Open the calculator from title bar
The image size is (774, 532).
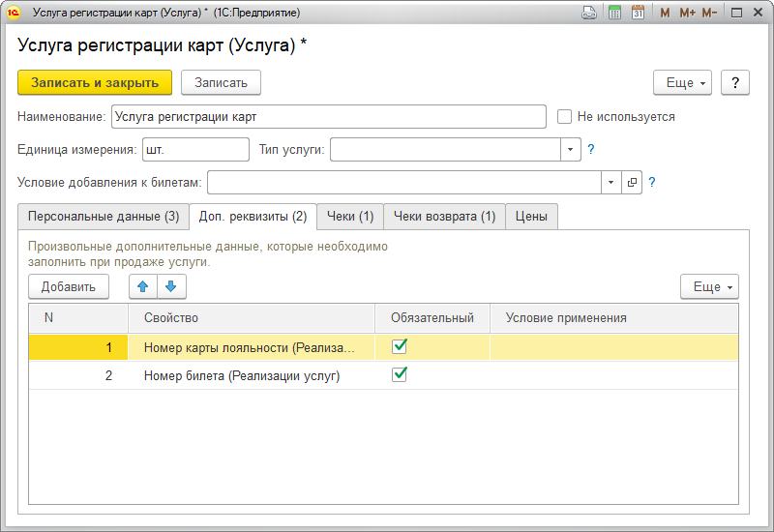pyautogui.click(x=614, y=13)
